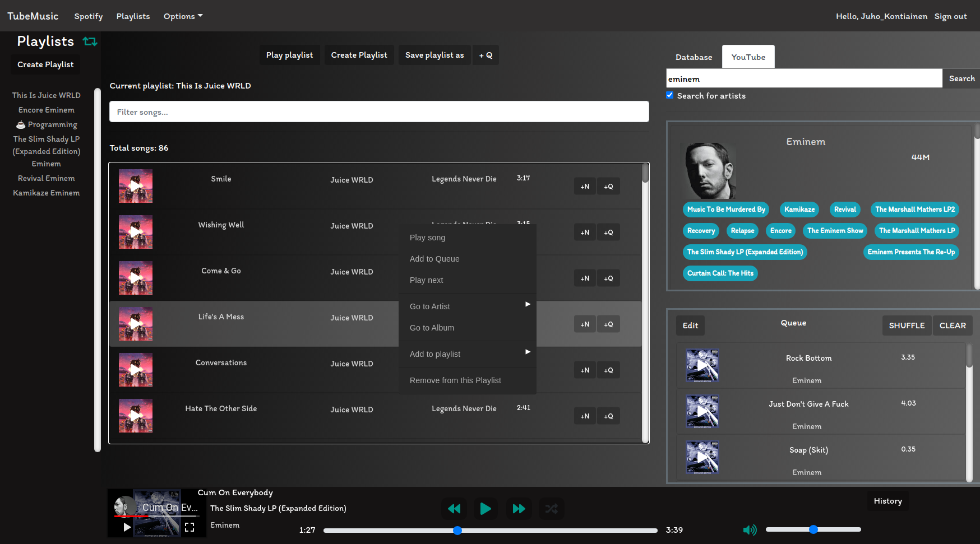Viewport: 980px width, 544px height.
Task: Play the Hate The Other Side thumbnail
Action: click(x=136, y=416)
